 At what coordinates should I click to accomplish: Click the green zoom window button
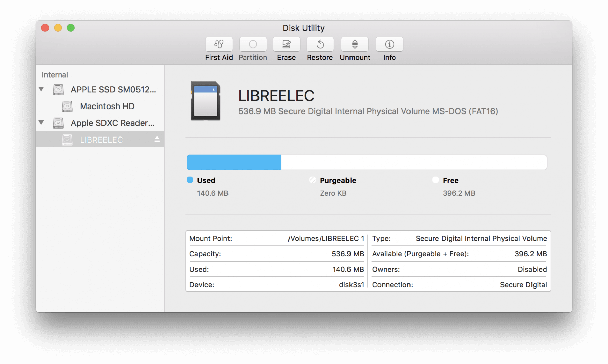71,28
